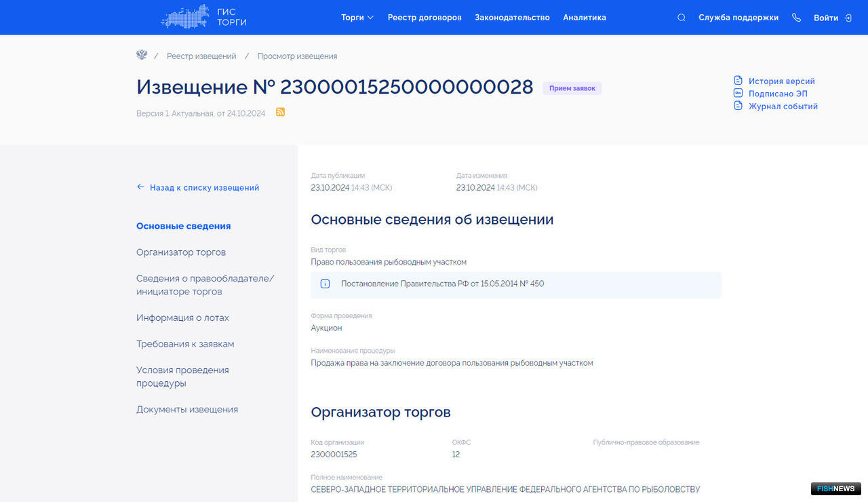Open Журнал событий link
868x502 pixels.
[783, 106]
